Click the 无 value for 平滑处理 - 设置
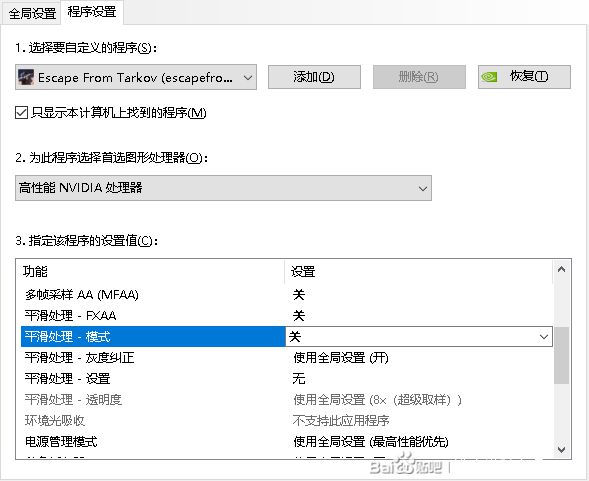 299,378
